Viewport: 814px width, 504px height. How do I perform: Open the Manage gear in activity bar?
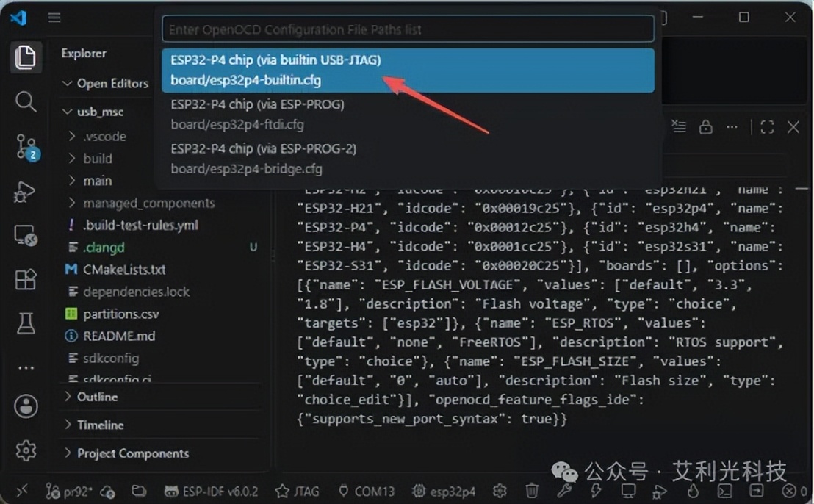[26, 450]
